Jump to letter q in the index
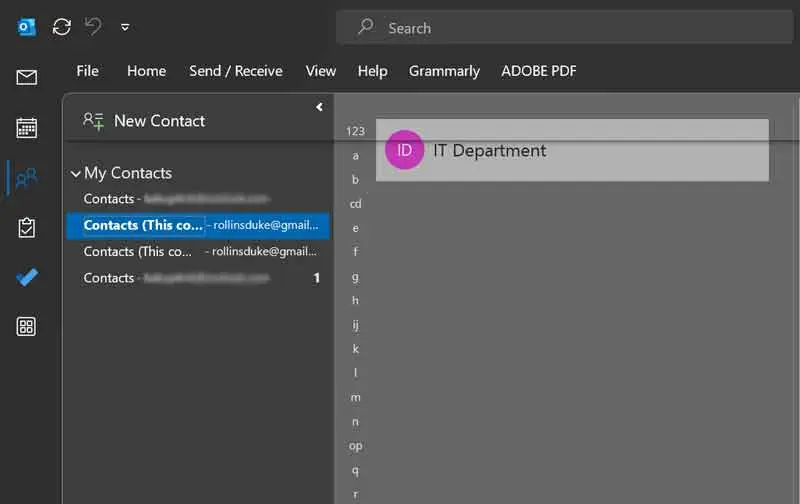 [x=356, y=471]
